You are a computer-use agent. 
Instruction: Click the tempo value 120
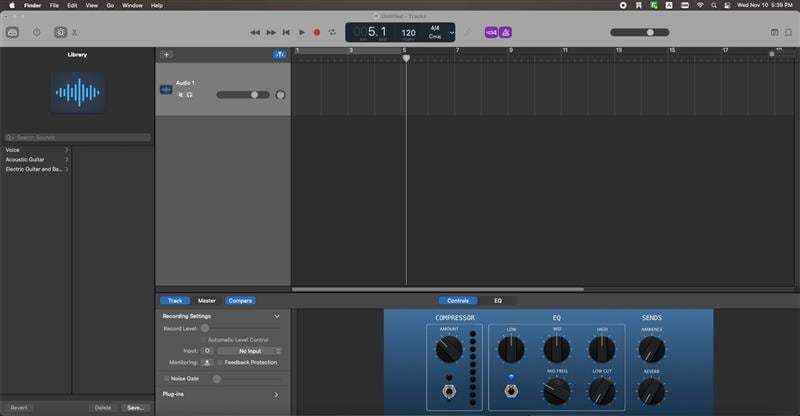[408, 33]
